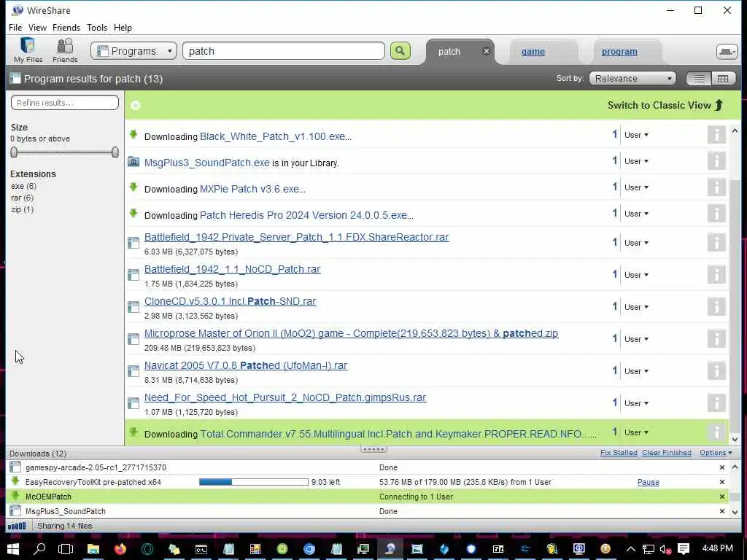This screenshot has height=560, width=747.
Task: Click the green search button
Action: pyautogui.click(x=400, y=51)
